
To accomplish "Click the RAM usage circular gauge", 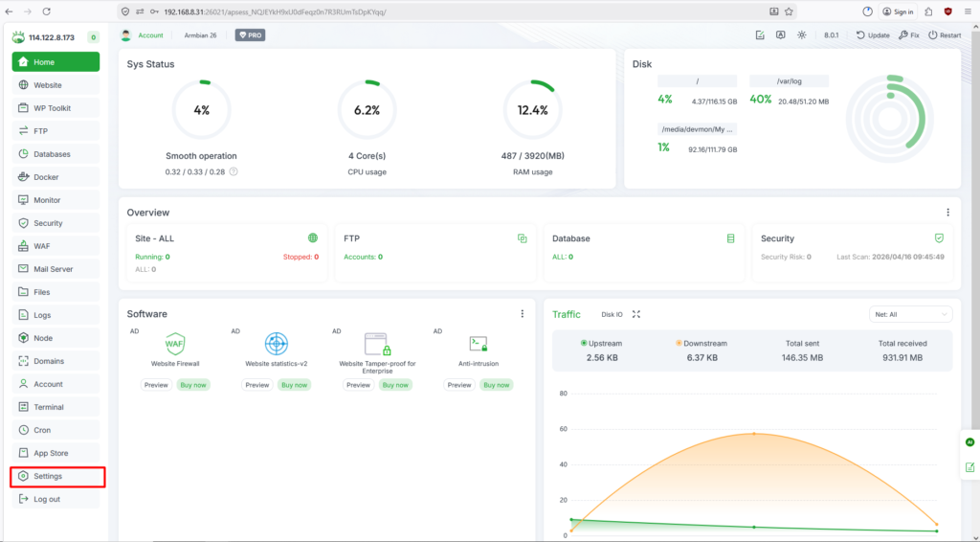I will click(x=532, y=110).
